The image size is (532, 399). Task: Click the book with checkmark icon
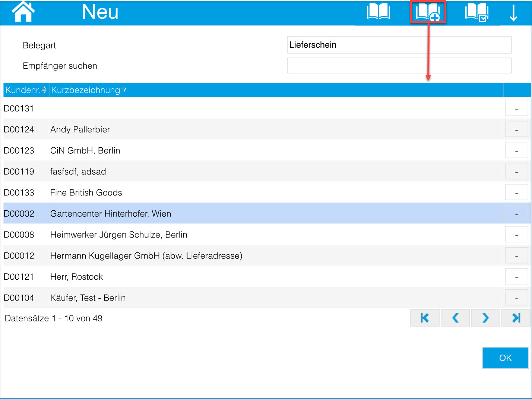tap(477, 12)
